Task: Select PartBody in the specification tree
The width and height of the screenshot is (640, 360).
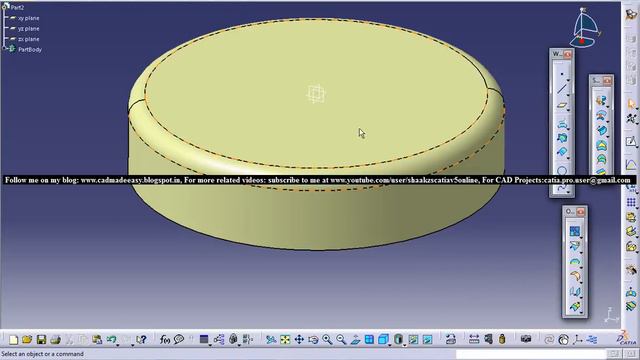Action: click(30, 49)
